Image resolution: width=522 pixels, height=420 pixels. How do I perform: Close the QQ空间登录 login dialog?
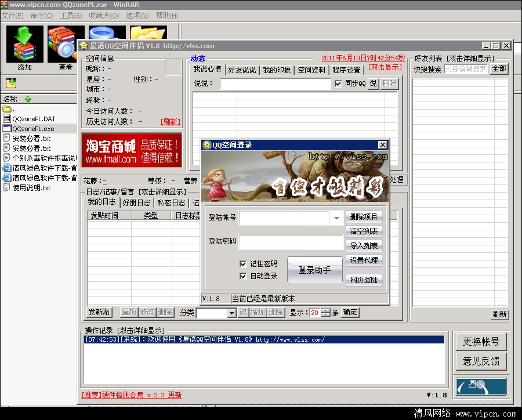click(382, 145)
